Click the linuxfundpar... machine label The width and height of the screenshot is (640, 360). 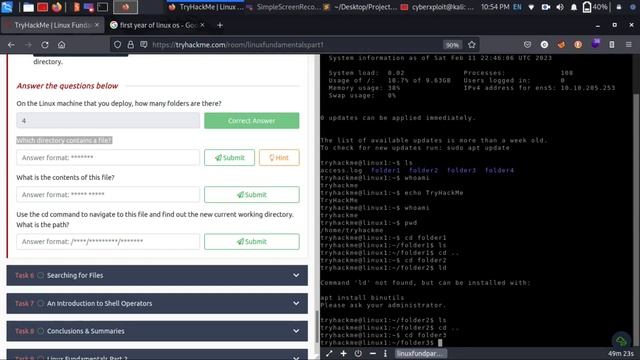coord(420,353)
